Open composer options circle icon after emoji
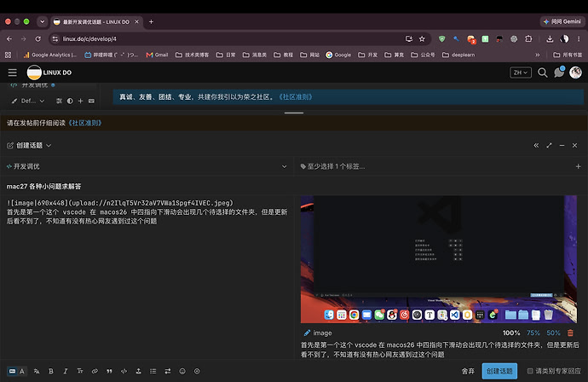This screenshot has width=588, height=382. point(197,371)
